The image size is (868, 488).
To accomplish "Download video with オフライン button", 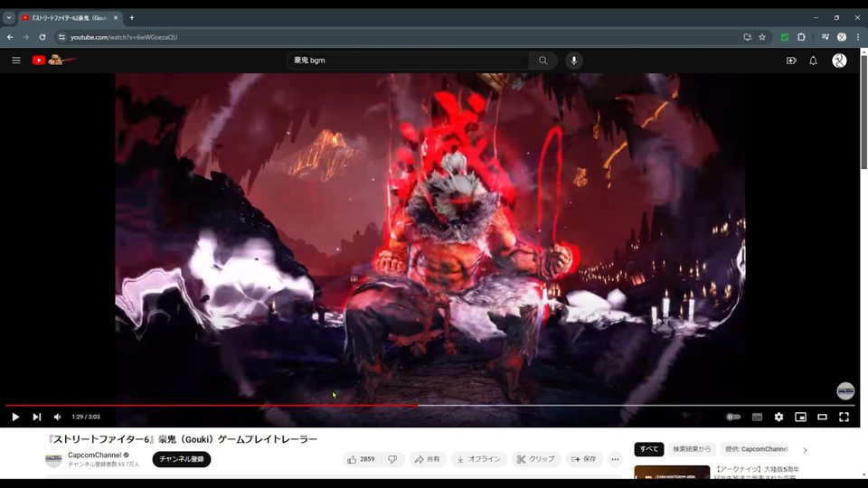I will 479,459.
